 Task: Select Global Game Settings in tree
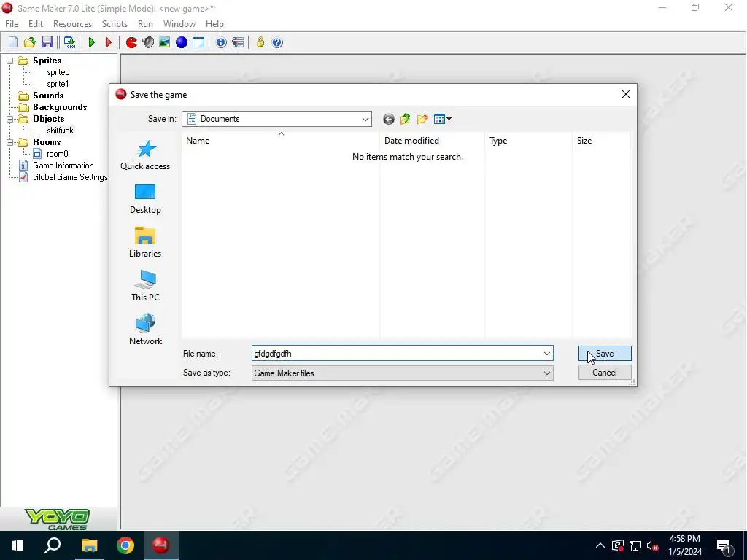click(70, 177)
